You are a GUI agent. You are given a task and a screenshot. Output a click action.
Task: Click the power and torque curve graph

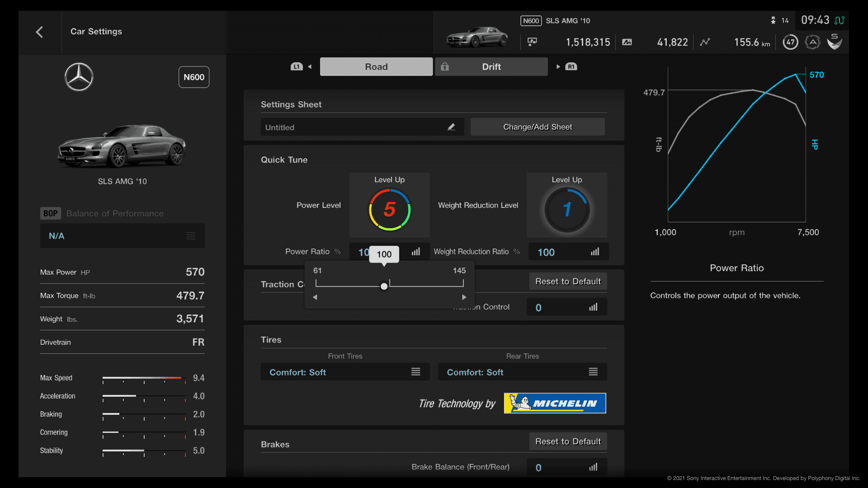click(736, 145)
